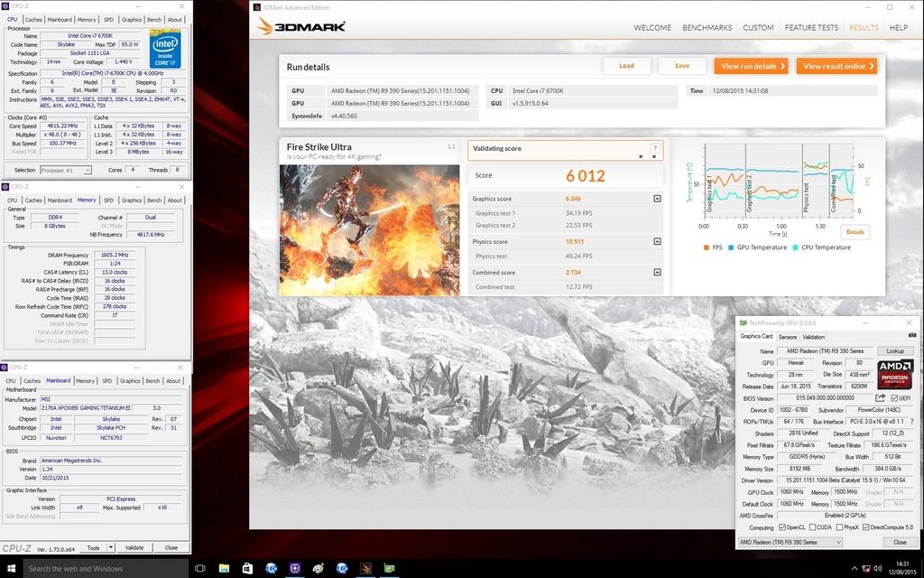Open FEATURE TESTS in 3DMark
The image size is (924, 578).
pyautogui.click(x=811, y=28)
